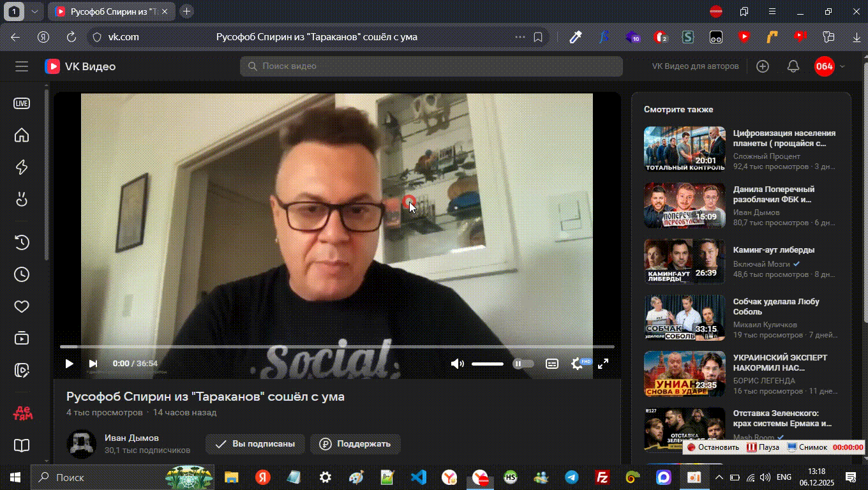Expand the profile menu next to avatar
The image size is (868, 490).
842,66
